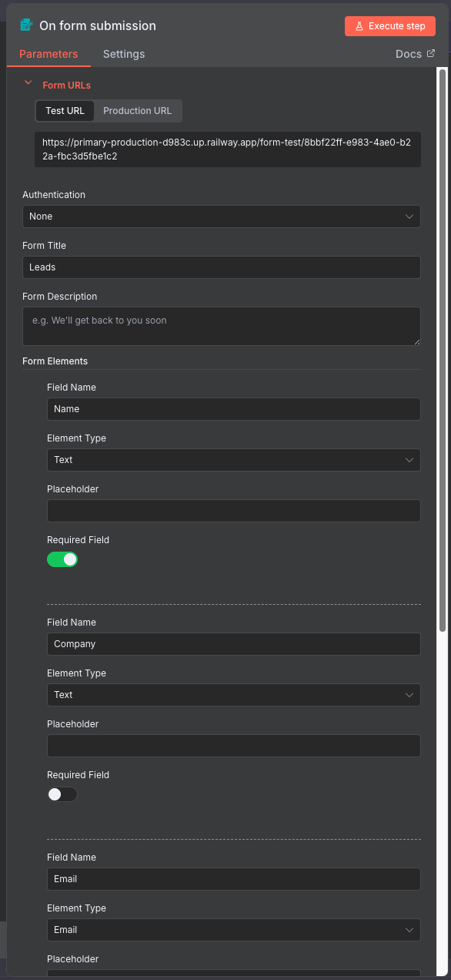Image resolution: width=451 pixels, height=980 pixels.
Task: Enable Required Field for the Company element
Action: pos(62,794)
